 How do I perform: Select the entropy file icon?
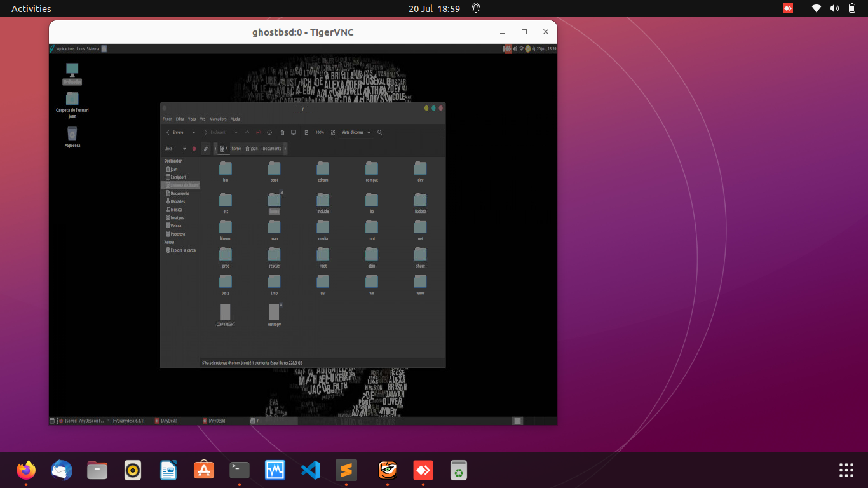[x=275, y=311]
